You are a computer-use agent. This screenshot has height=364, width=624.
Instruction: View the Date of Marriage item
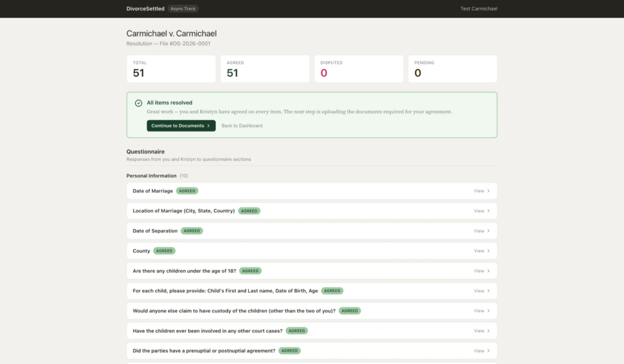click(479, 191)
